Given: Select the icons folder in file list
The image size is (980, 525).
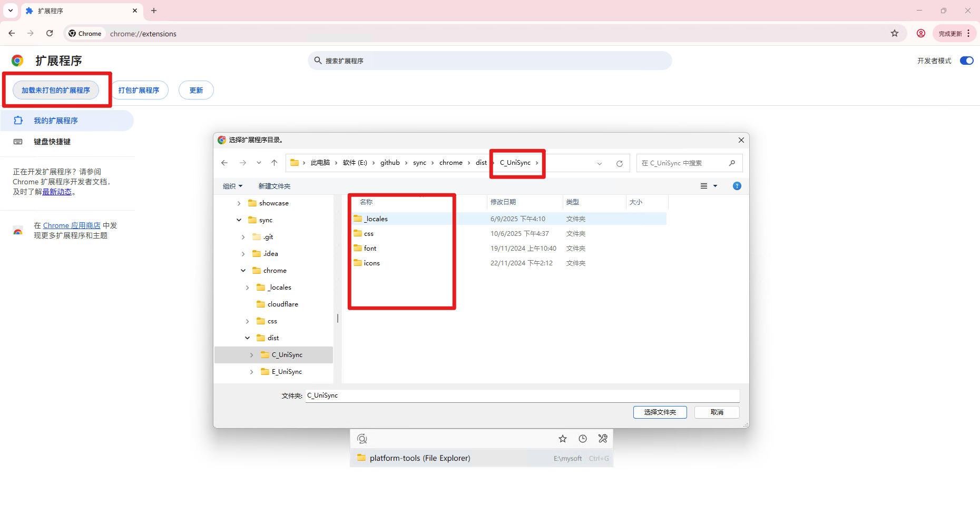Looking at the screenshot, I should coord(371,263).
